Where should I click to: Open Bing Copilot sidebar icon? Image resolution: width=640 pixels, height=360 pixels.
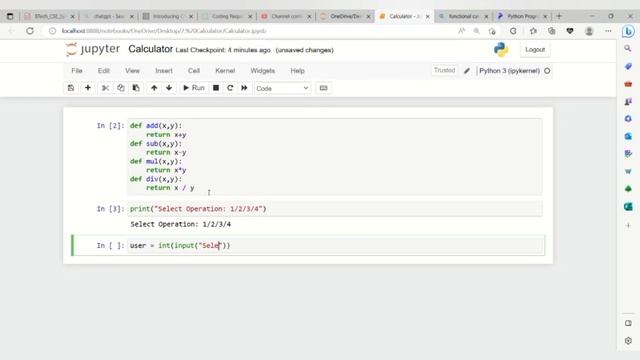pos(628,31)
